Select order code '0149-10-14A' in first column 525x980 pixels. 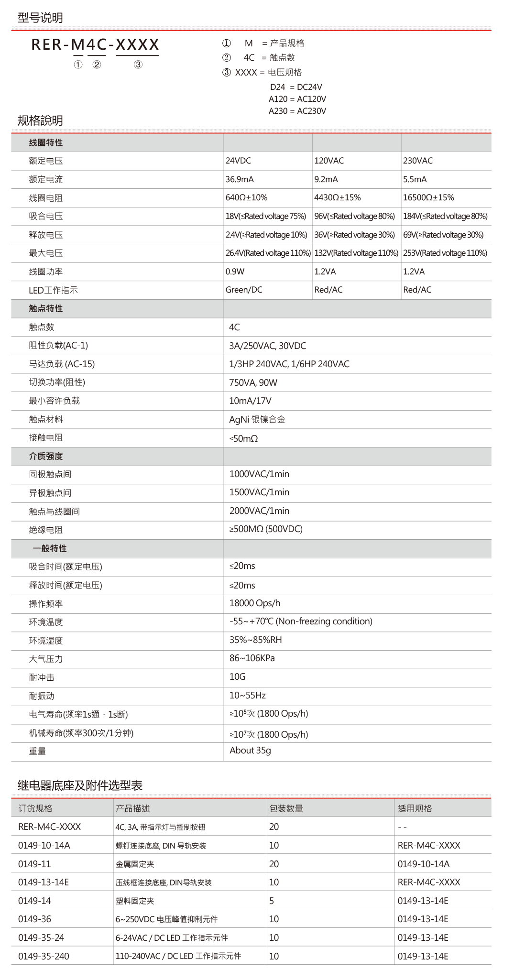[x=44, y=845]
